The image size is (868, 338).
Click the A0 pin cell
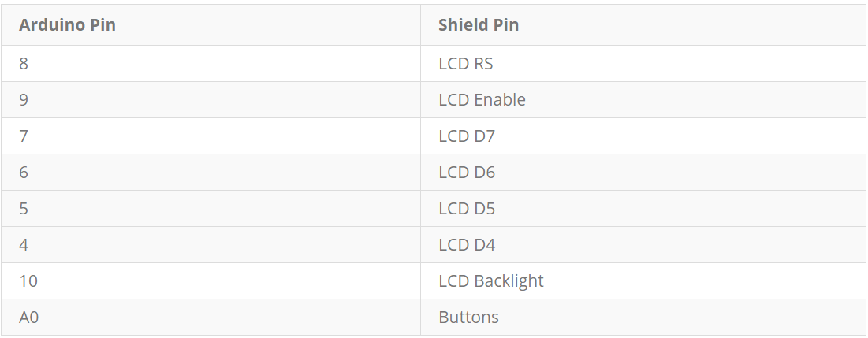tap(28, 318)
